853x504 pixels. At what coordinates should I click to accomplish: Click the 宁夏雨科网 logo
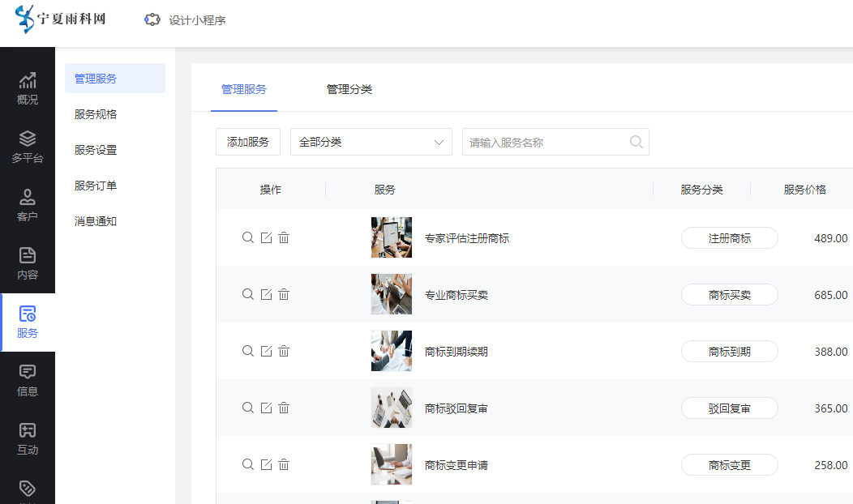60,19
